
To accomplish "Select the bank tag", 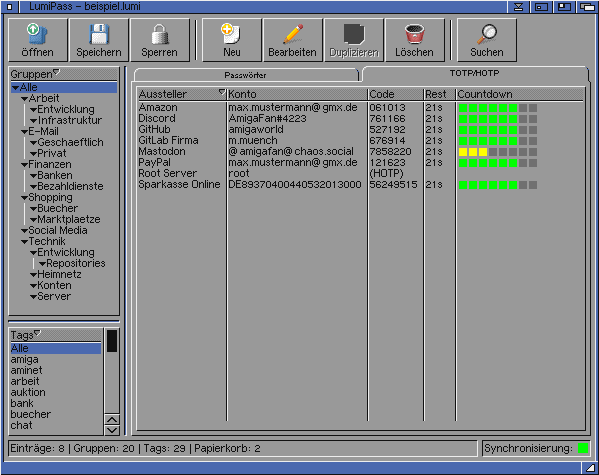I will [x=56, y=404].
